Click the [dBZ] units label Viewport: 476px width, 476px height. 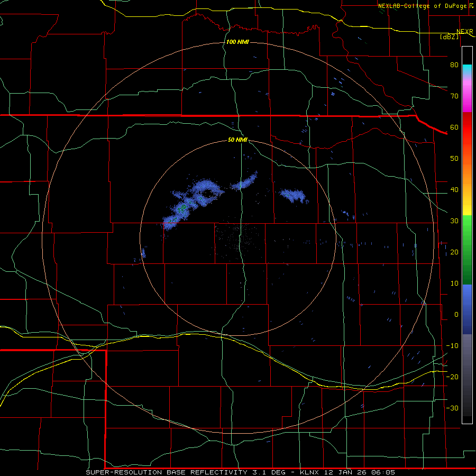click(449, 36)
